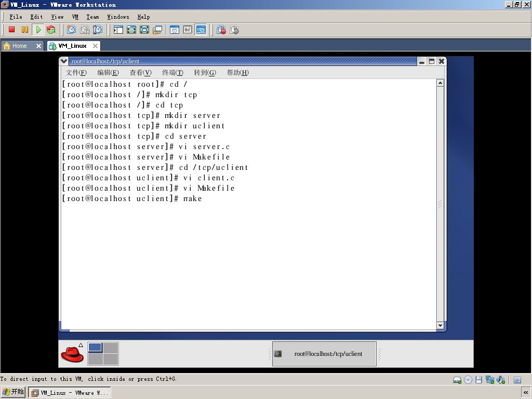Click the appliance view icon
The height and width of the screenshot is (399, 532).
tap(188, 30)
